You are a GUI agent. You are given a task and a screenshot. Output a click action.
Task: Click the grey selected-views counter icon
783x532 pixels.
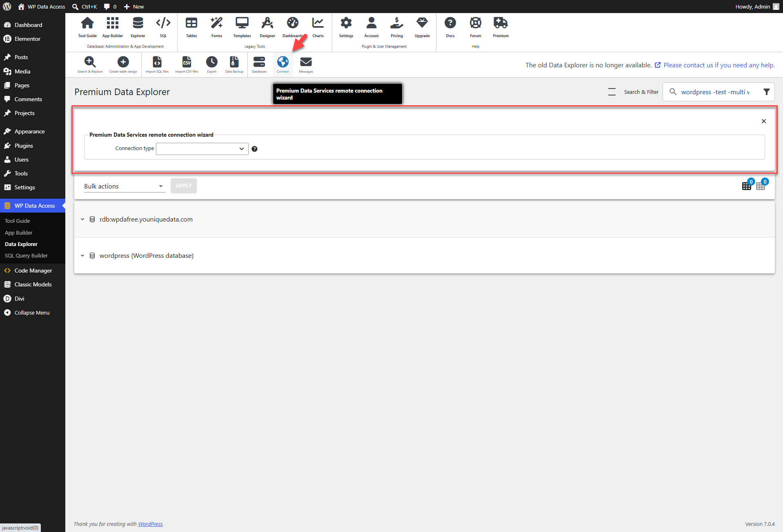pos(761,186)
